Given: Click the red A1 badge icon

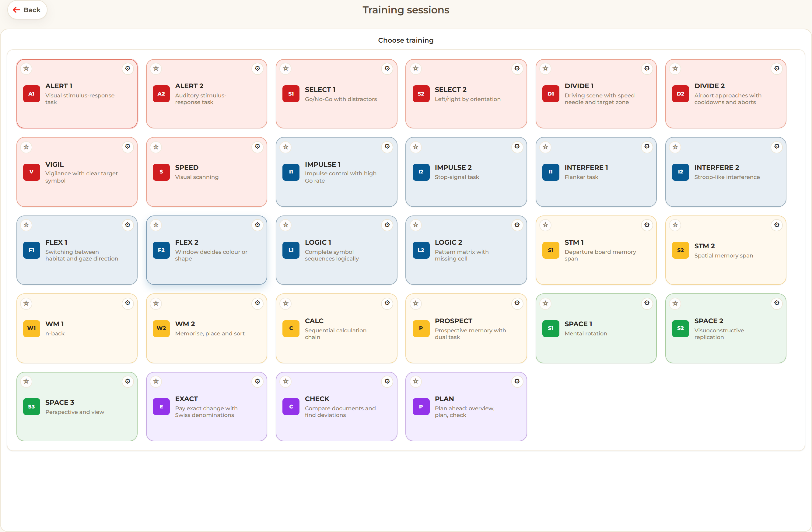Looking at the screenshot, I should [31, 94].
